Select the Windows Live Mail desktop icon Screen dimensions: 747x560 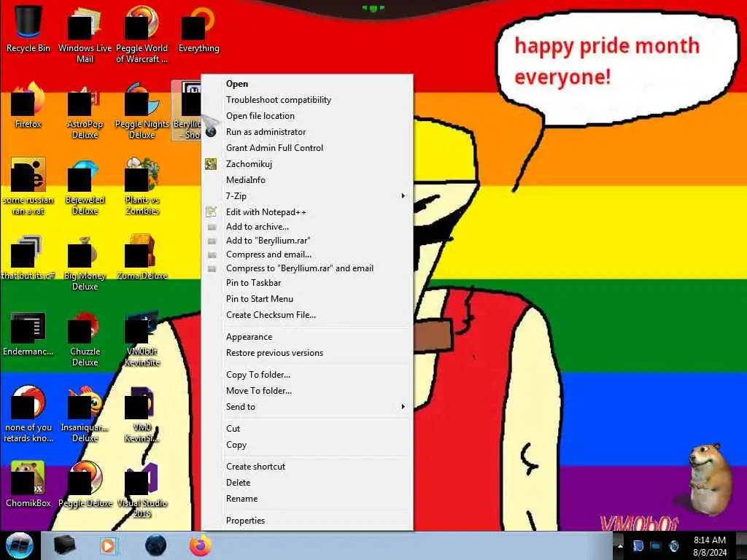pos(85,34)
